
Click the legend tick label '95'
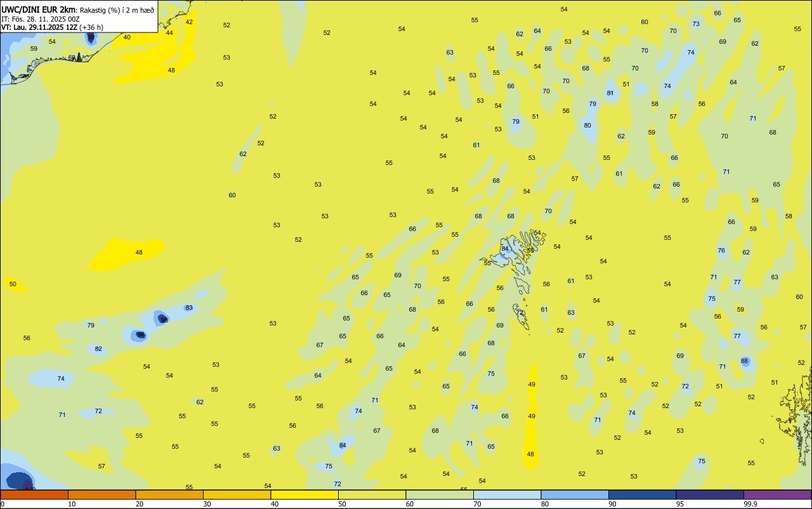(x=680, y=504)
